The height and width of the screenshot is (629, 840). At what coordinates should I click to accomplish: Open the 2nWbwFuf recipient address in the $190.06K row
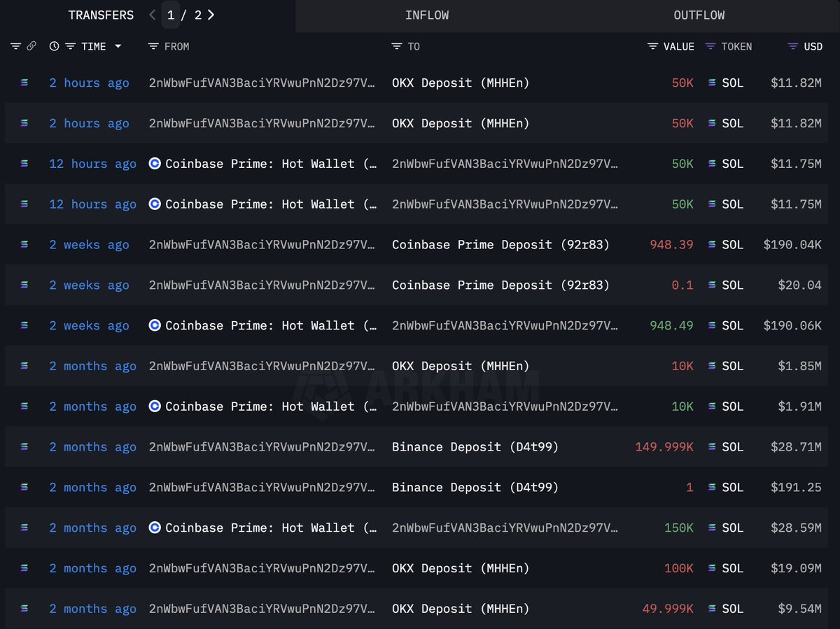505,325
